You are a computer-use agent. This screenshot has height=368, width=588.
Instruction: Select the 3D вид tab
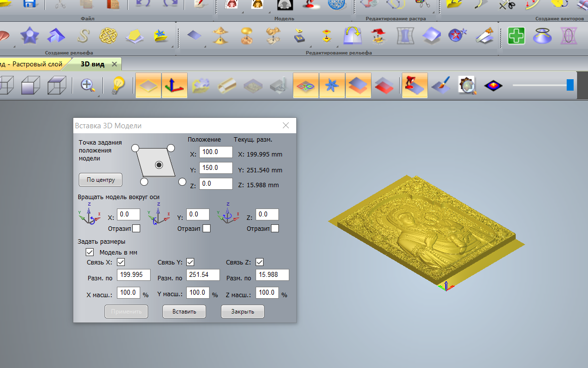point(93,64)
